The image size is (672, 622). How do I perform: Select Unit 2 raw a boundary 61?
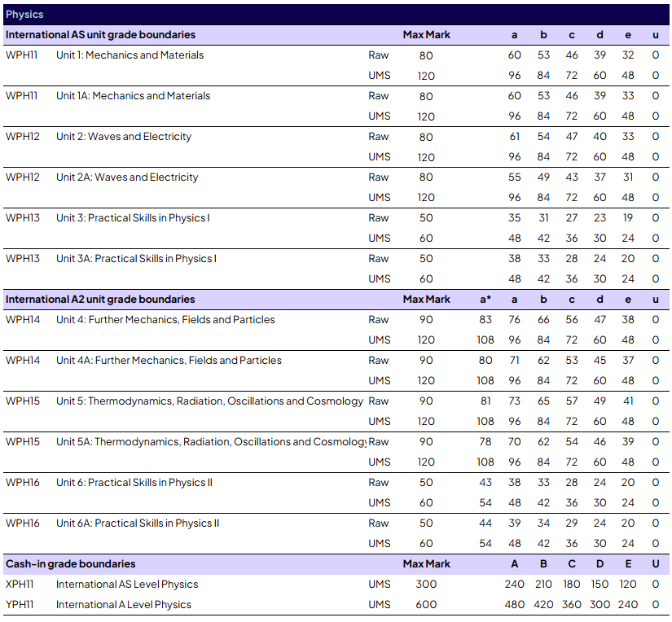pyautogui.click(x=514, y=137)
